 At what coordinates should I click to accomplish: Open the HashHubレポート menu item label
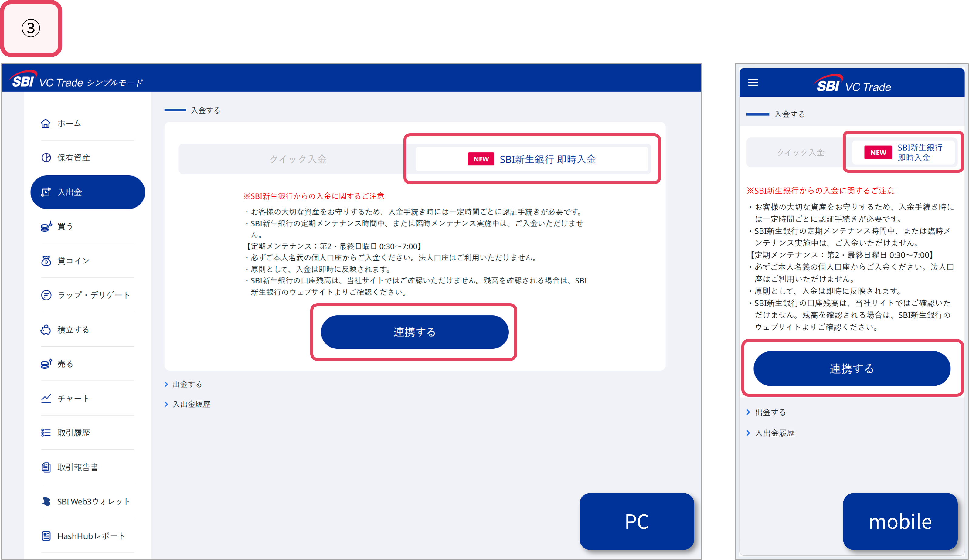click(x=91, y=536)
